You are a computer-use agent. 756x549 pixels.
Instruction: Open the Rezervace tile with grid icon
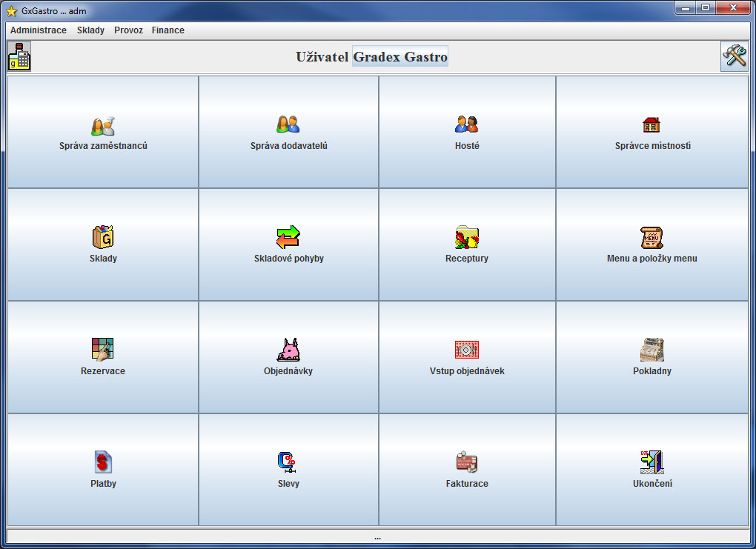tap(103, 357)
